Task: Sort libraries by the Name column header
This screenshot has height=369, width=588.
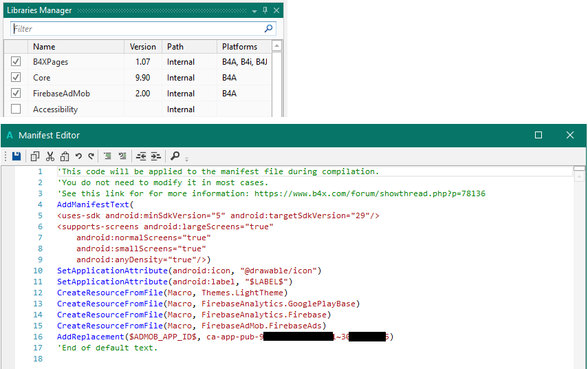Action: (76, 47)
